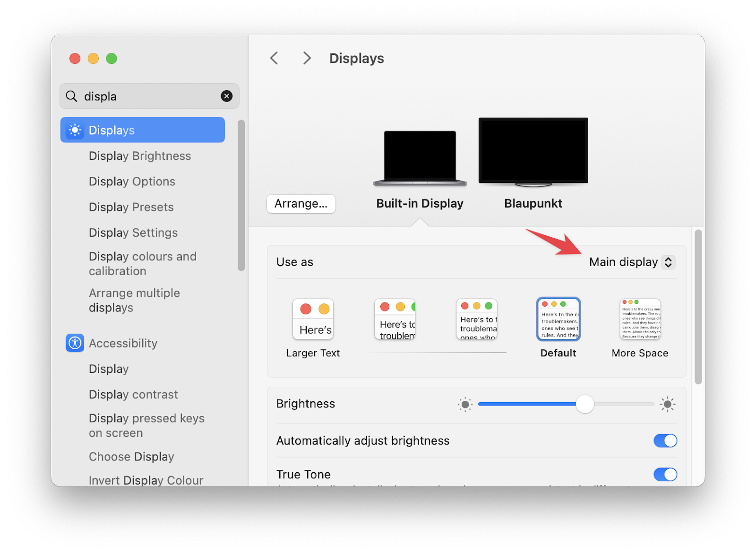Click the right brightness sun icon
This screenshot has width=756, height=554.
click(667, 404)
